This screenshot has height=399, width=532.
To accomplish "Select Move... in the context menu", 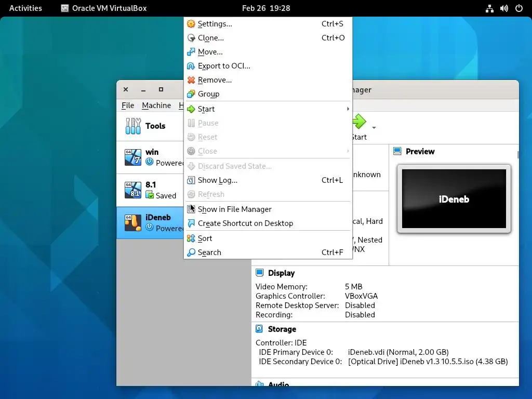I will (268, 52).
